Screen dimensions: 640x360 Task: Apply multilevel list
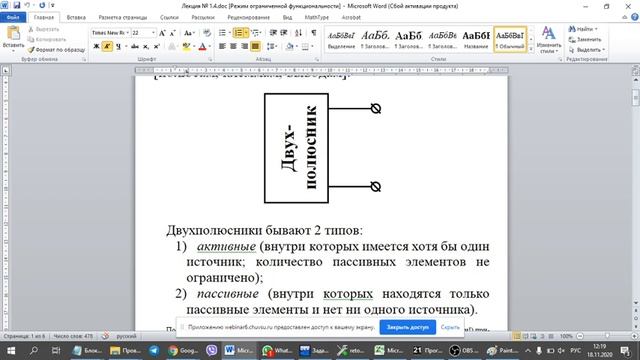tap(256, 33)
